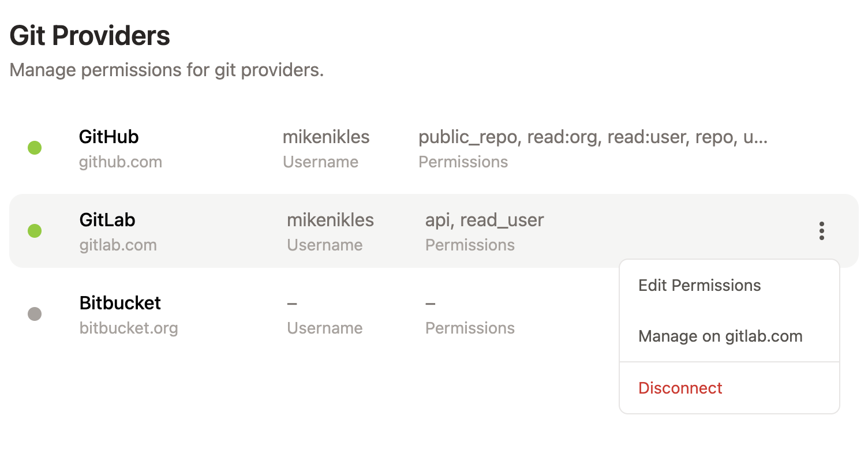
Task: Click the mikenikles username for GitLab
Action: coord(330,220)
